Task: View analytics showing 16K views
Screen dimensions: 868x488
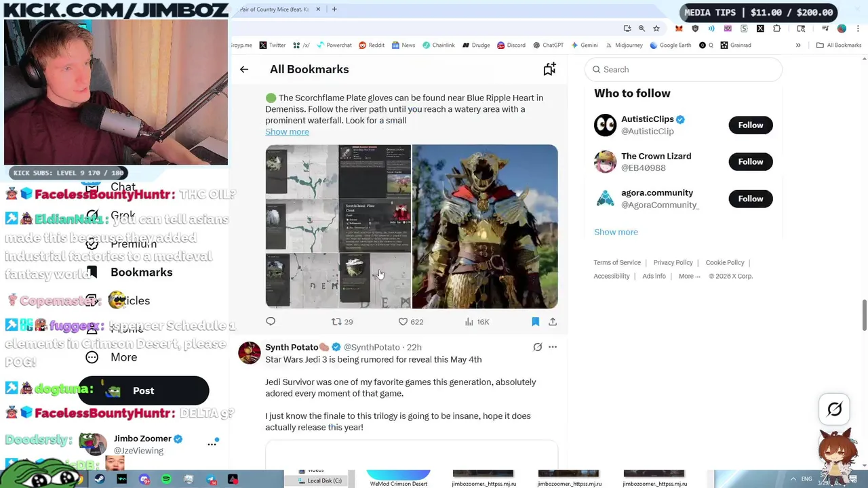Action: pos(477,322)
